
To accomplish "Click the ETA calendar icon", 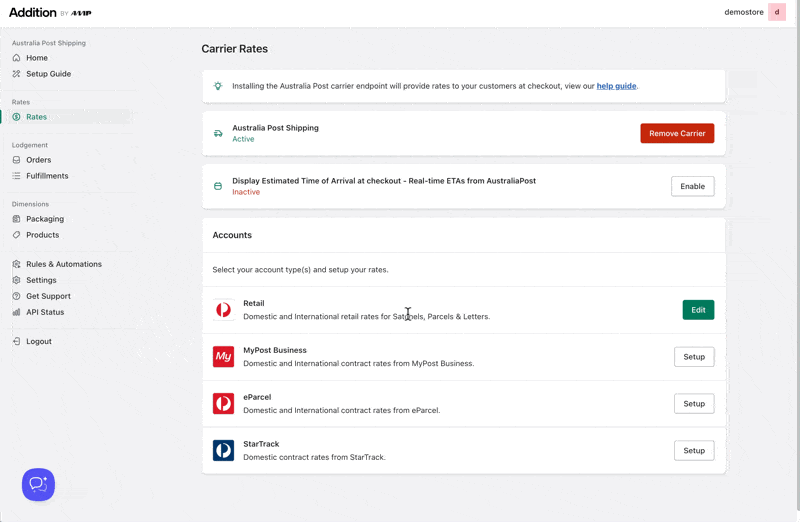I will point(218,186).
